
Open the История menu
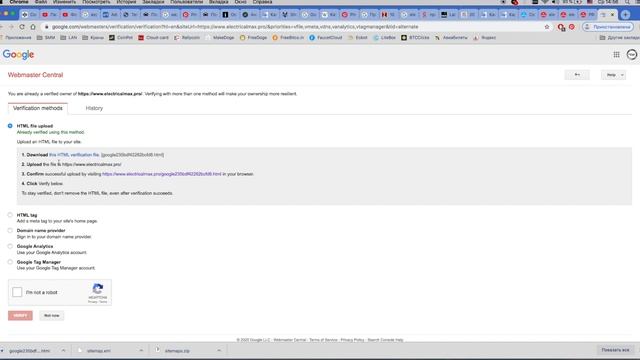coord(126,2)
